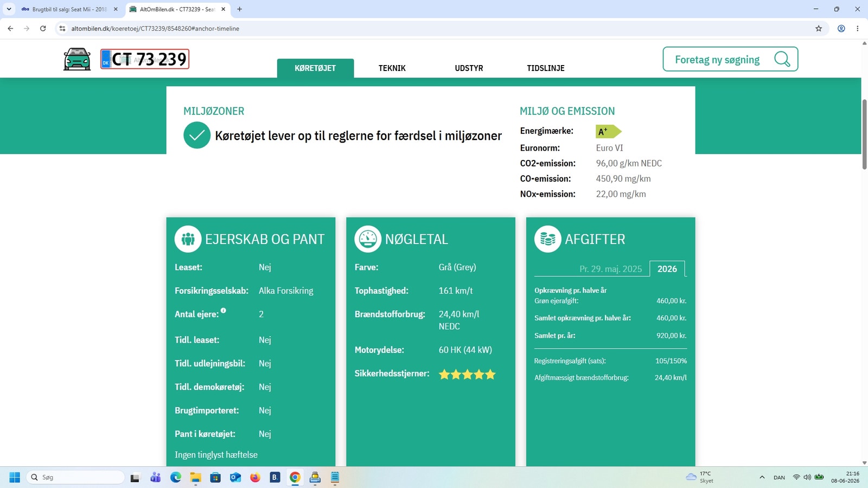The image size is (868, 488).
Task: Open Booking.com app from taskbar
Action: coord(275,477)
